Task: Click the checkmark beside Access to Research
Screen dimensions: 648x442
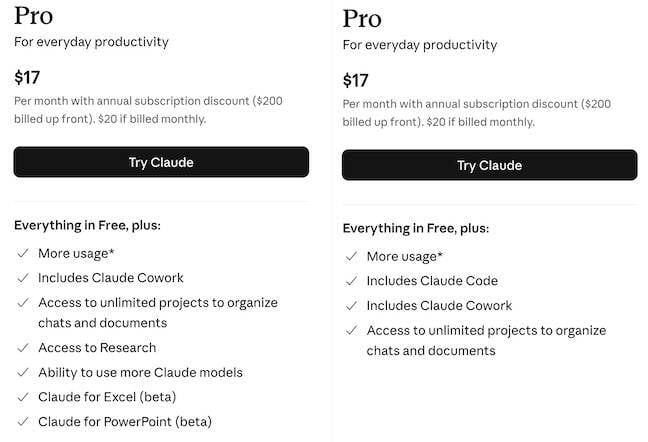Action: coord(22,348)
